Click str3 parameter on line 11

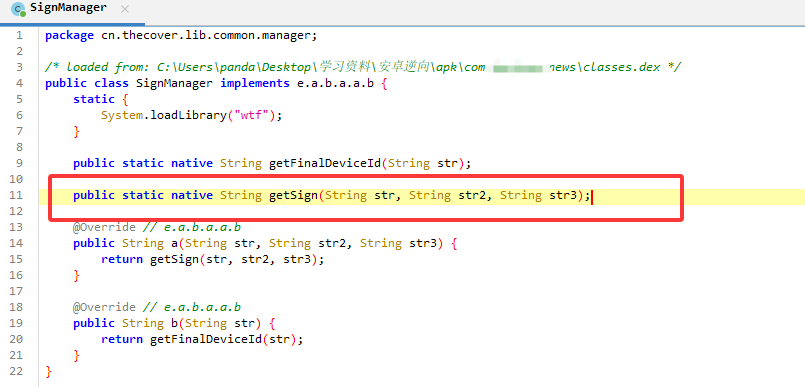[x=564, y=195]
